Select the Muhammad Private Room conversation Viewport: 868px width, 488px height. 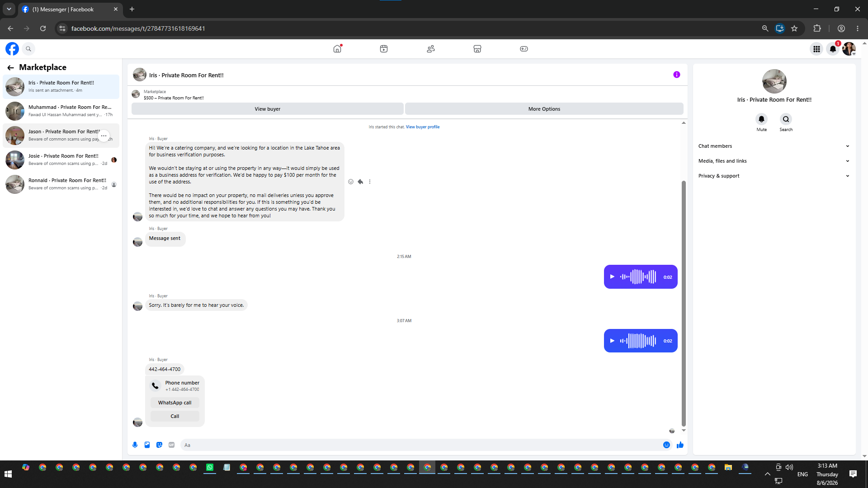pos(61,111)
